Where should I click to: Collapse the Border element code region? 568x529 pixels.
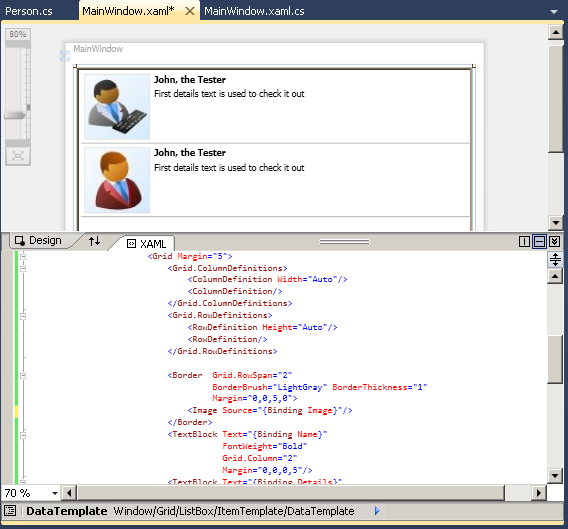pos(23,376)
